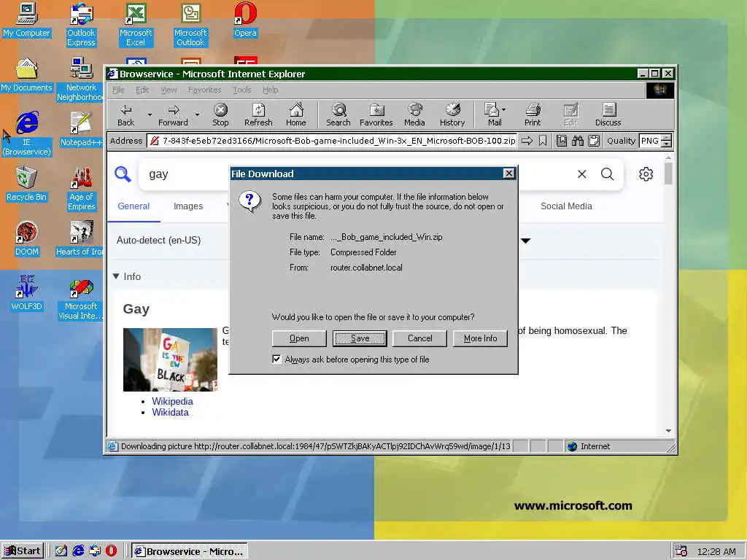The image size is (747, 560).
Task: Click the page vertical scrollbar thumb
Action: pyautogui.click(x=668, y=174)
